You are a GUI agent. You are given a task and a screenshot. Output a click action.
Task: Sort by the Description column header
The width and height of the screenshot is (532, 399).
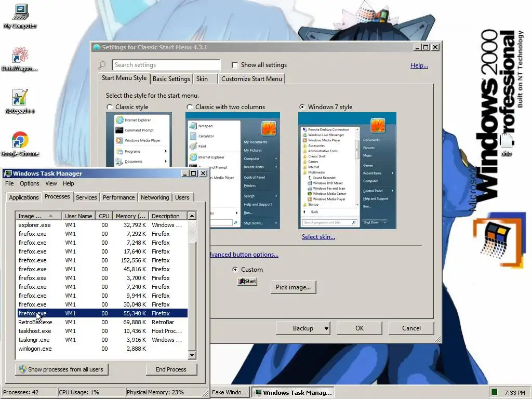pyautogui.click(x=168, y=216)
